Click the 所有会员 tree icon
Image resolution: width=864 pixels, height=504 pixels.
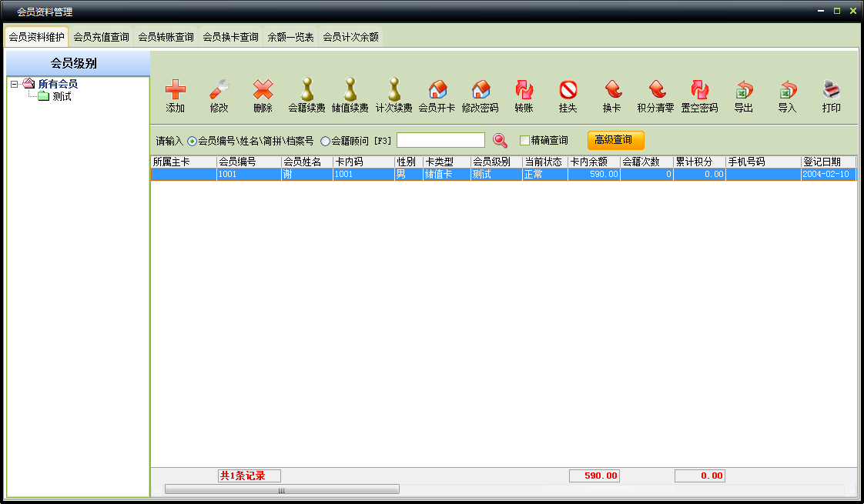28,84
